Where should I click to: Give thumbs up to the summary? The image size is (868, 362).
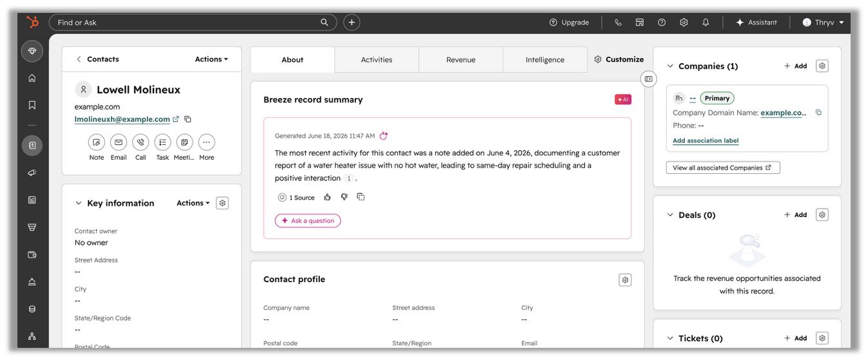[328, 197]
